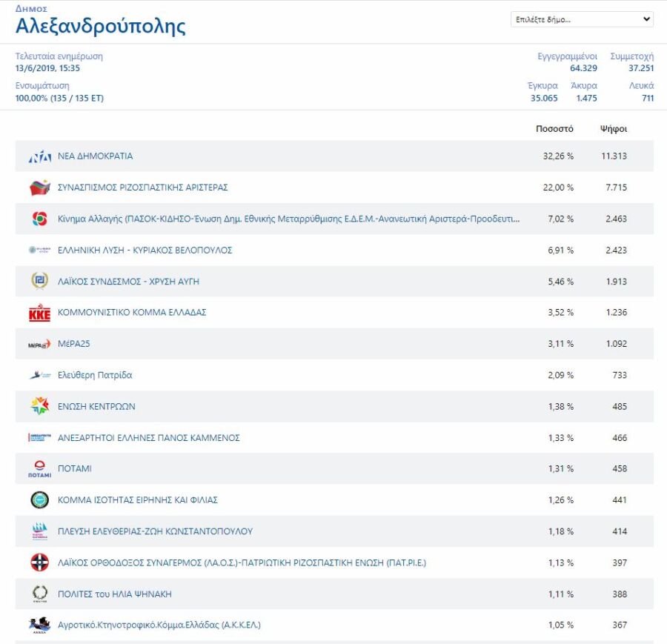Viewport: 667px width, 644px height.
Task: Click ΑΝΕΞΑΡΤΗΤΟΙ ΕΛΛΗΝΕΣ ΠΑΝΟΣ ΚΑΜΜΕΝΟΣ link
Action: click(x=149, y=438)
